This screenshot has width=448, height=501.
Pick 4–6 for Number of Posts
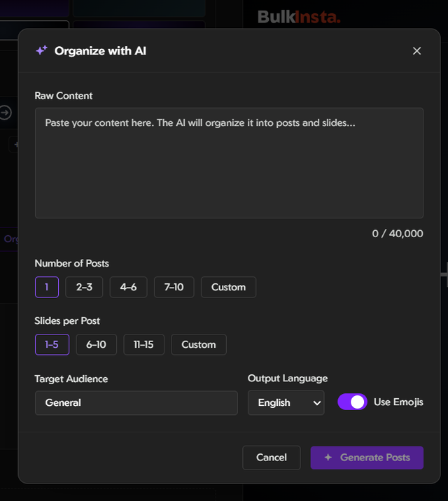click(129, 287)
